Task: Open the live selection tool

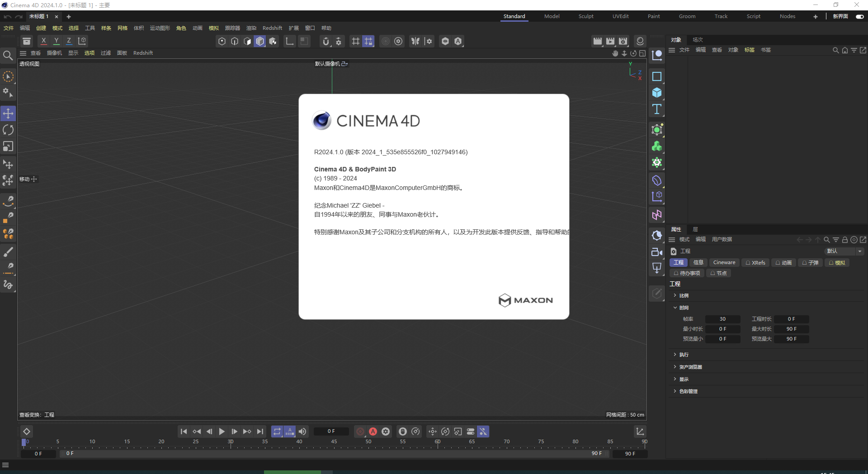Action: [x=8, y=76]
